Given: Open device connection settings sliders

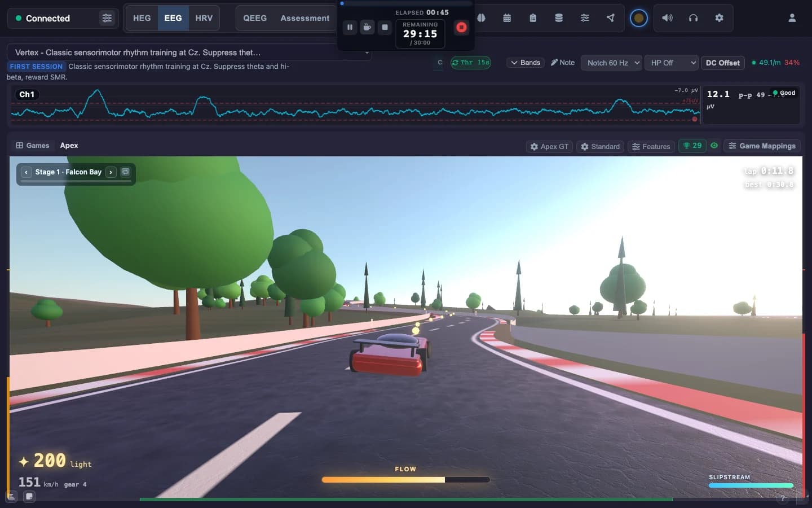Looking at the screenshot, I should pos(107,18).
